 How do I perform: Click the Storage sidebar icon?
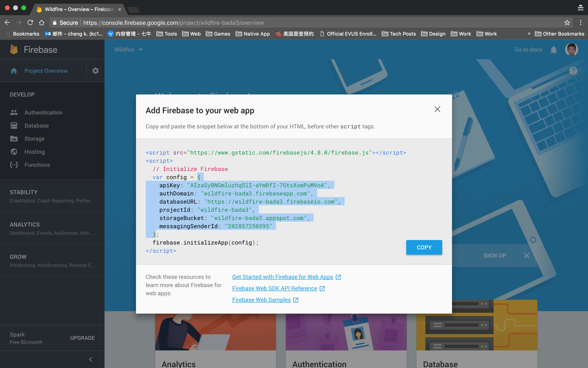(14, 139)
